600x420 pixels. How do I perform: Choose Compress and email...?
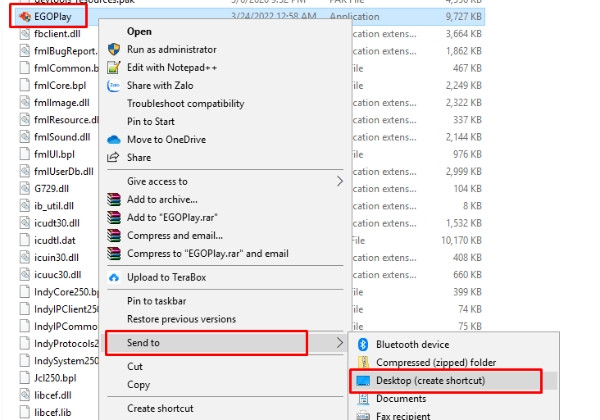click(175, 235)
